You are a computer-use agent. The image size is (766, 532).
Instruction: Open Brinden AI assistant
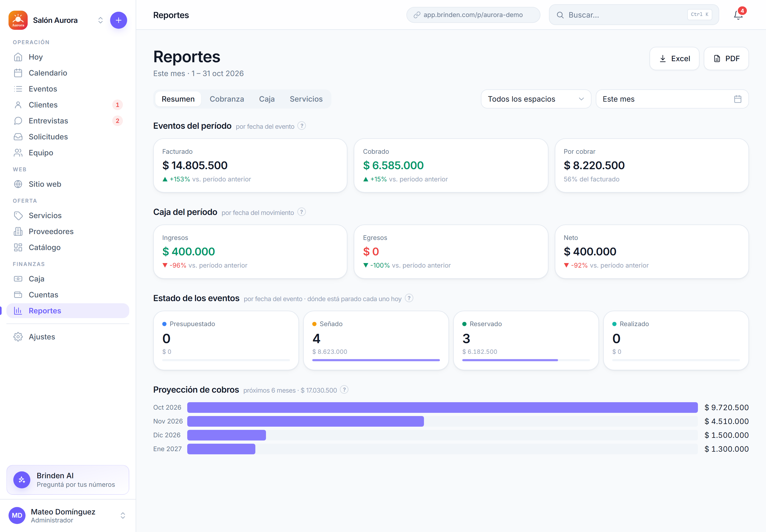[x=68, y=480]
